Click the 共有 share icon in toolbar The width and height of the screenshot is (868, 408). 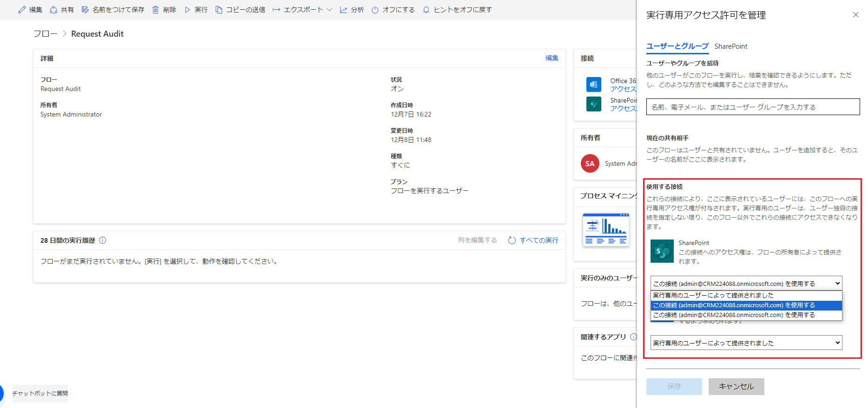coord(53,10)
